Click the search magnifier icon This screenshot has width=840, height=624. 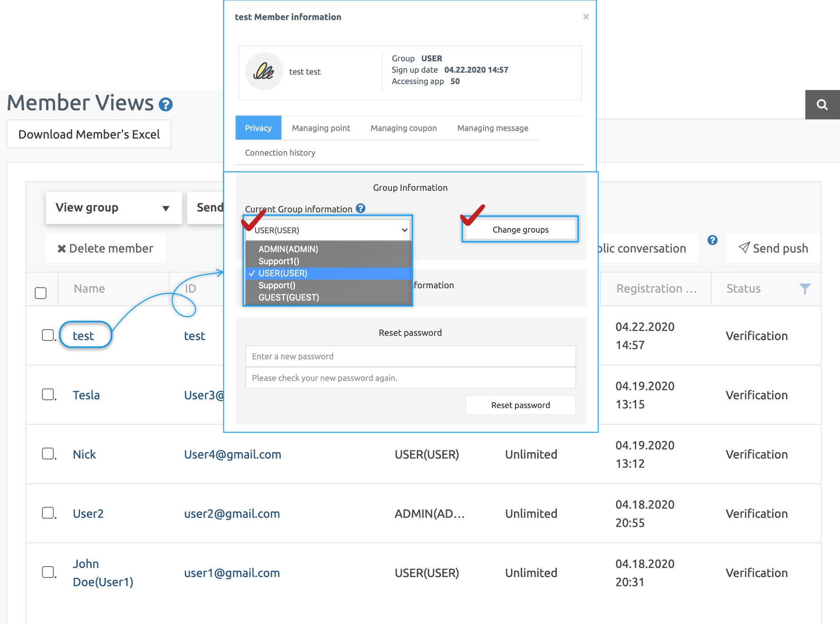pyautogui.click(x=822, y=104)
